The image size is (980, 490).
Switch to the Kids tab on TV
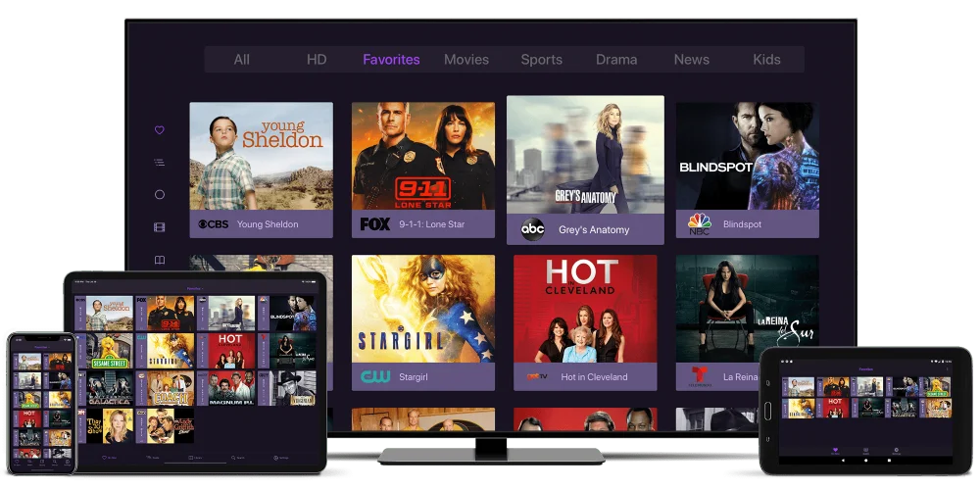[766, 60]
